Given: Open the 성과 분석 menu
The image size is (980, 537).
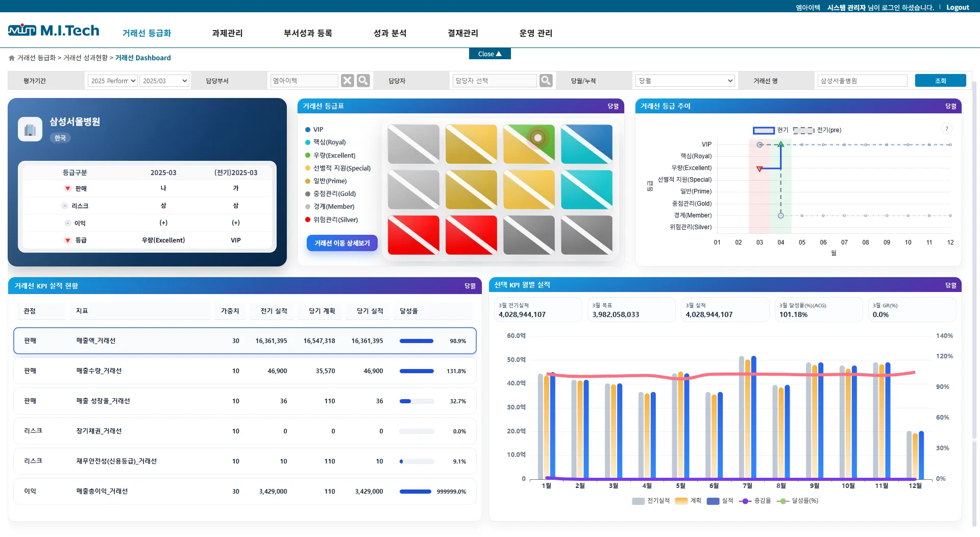Looking at the screenshot, I should pyautogui.click(x=390, y=33).
